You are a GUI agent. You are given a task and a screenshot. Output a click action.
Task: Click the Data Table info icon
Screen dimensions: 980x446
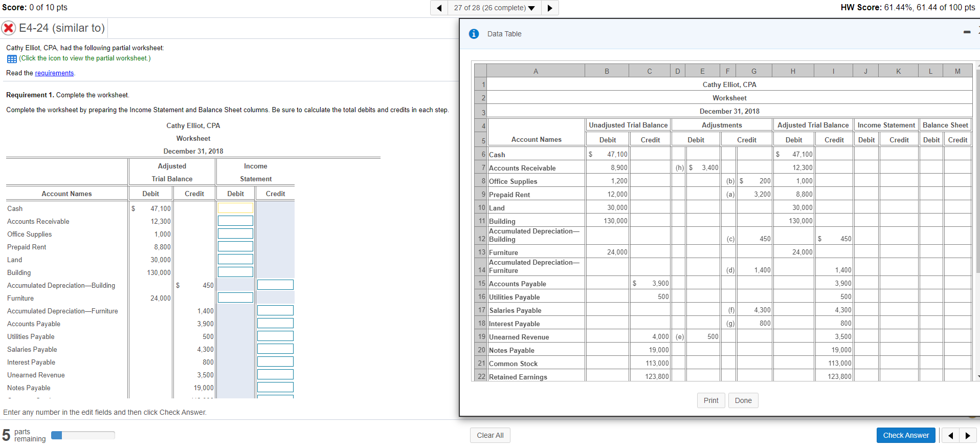(474, 34)
